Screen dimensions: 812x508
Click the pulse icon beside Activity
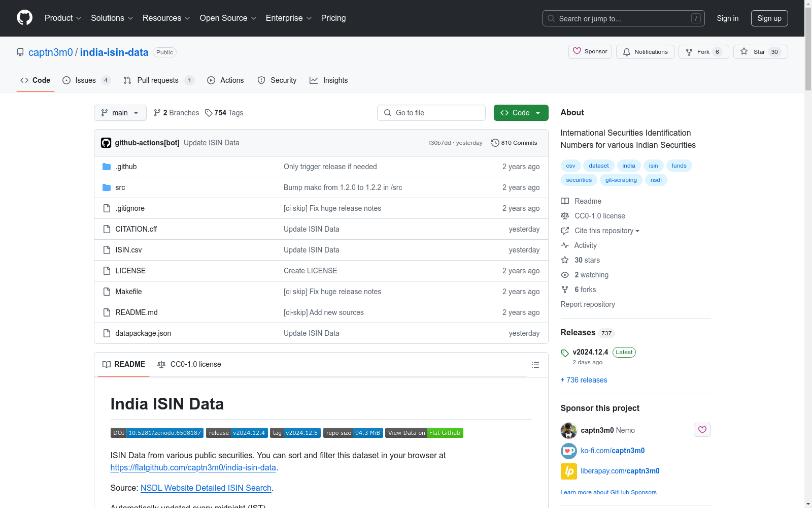point(565,245)
